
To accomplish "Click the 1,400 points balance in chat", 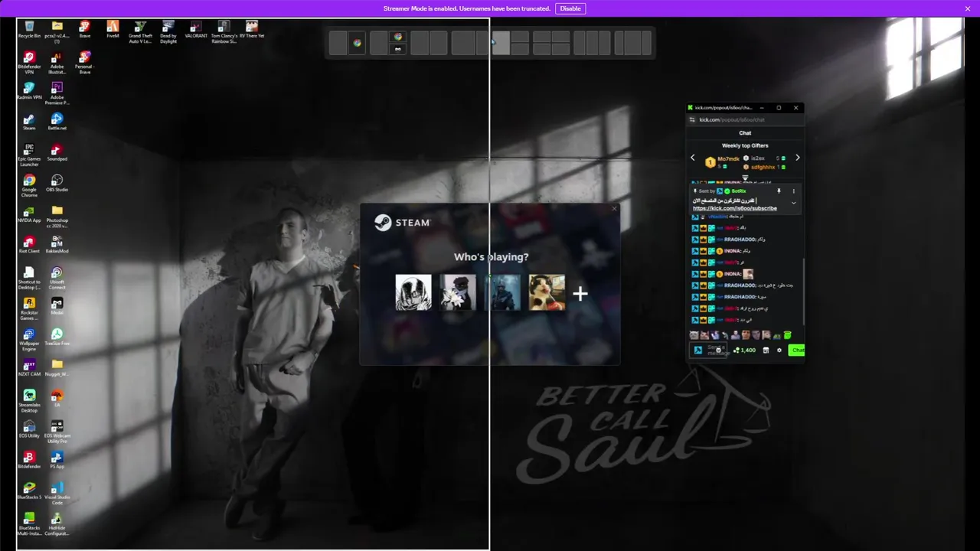I will coord(744,350).
